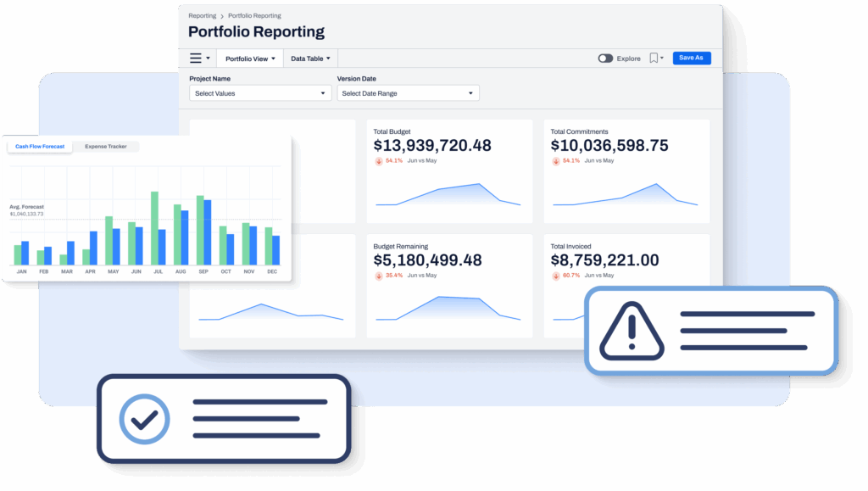The height and width of the screenshot is (491, 868).
Task: Click the JUL bars in cash flow chart
Action: pos(159,228)
